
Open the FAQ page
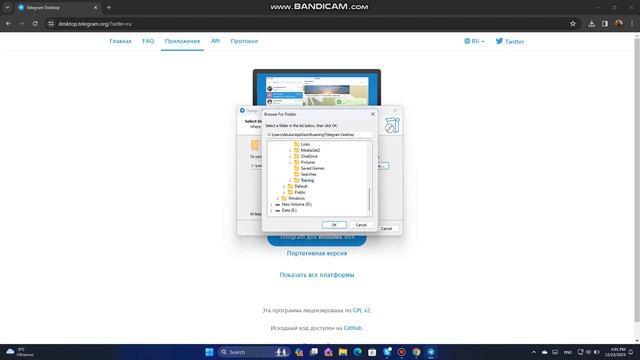148,41
